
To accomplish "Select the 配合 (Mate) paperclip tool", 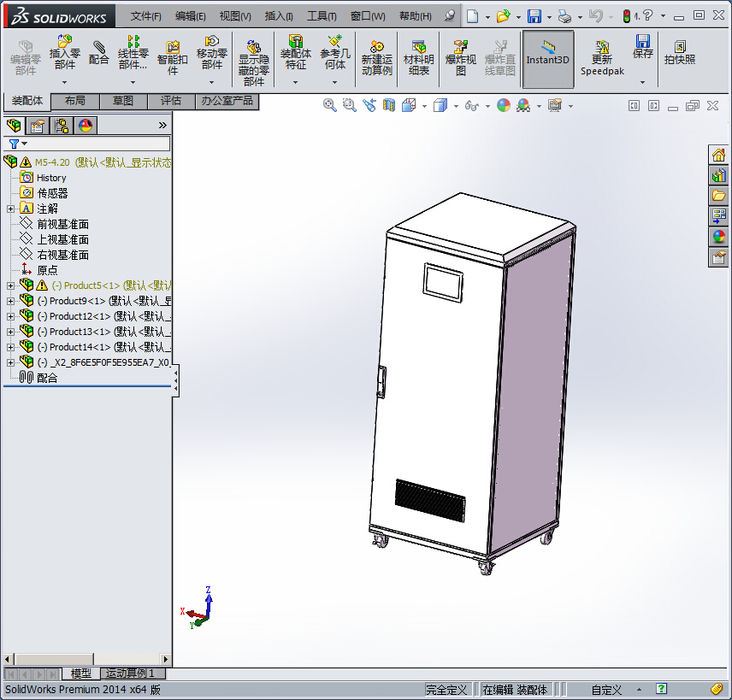I will point(99,51).
